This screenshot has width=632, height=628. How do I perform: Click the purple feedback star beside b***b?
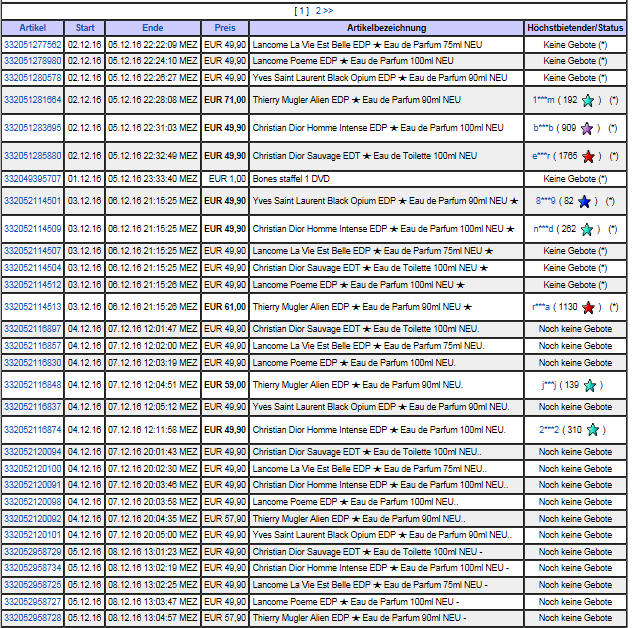coord(587,128)
